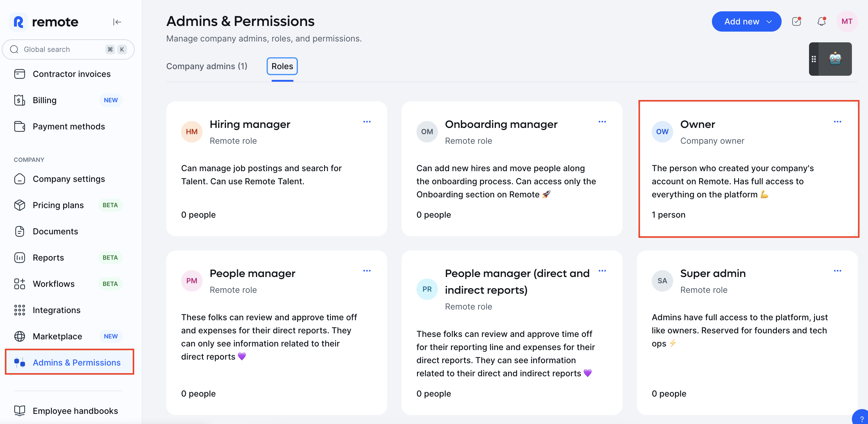The width and height of the screenshot is (868, 424).
Task: Click '0 people' on the Hiring manager card
Action: 198,215
